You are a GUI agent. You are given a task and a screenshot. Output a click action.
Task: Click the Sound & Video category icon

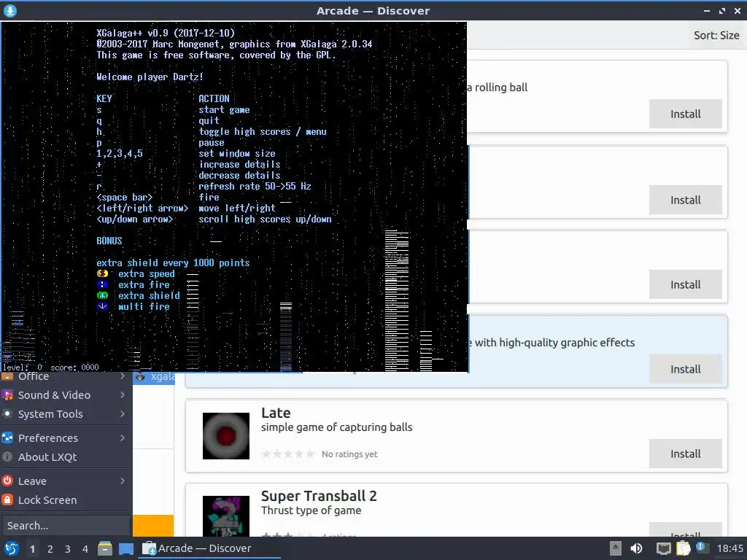[x=7, y=395]
